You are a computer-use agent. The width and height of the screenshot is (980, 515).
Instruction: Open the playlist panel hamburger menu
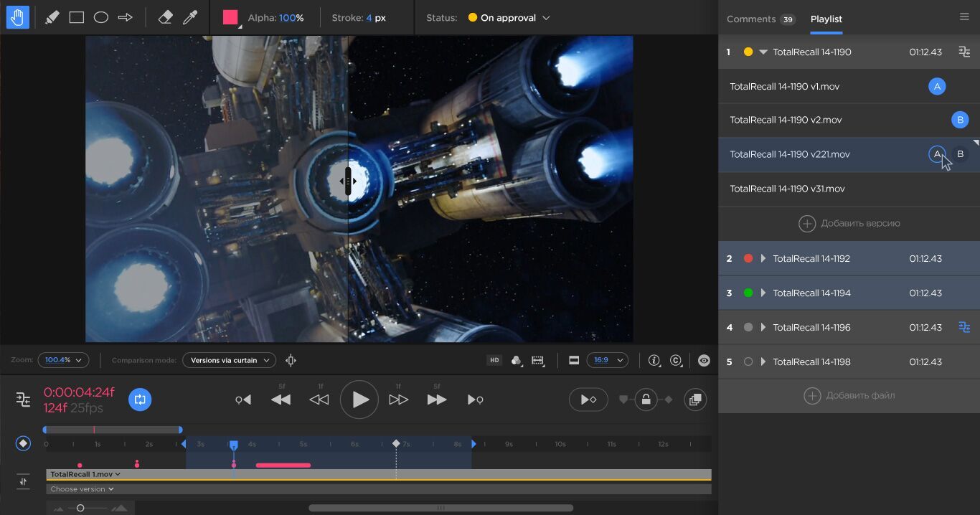point(964,17)
